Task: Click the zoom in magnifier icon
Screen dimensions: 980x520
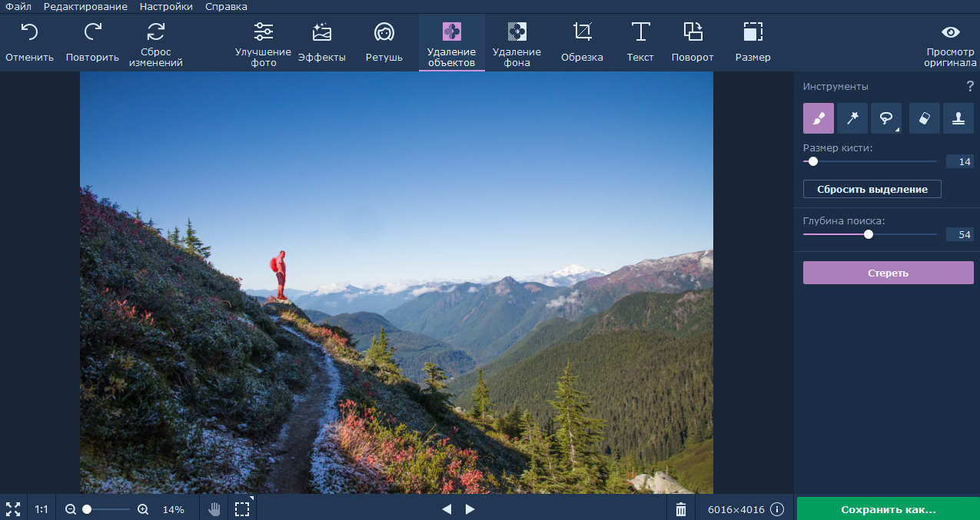Action: click(143, 509)
